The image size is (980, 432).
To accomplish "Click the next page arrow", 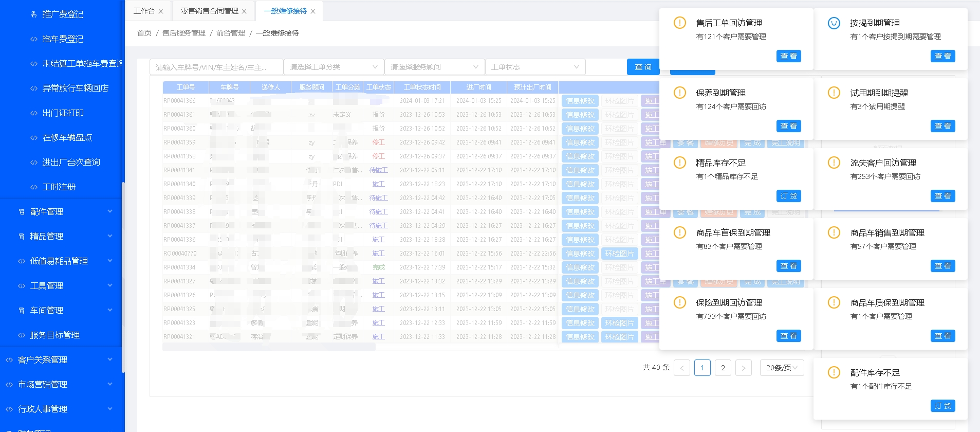I will tap(744, 368).
